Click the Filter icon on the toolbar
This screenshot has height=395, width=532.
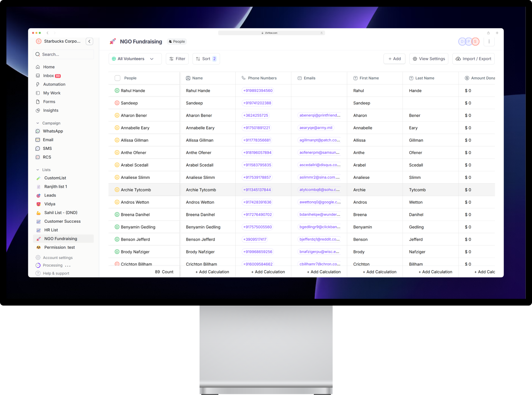click(x=172, y=59)
